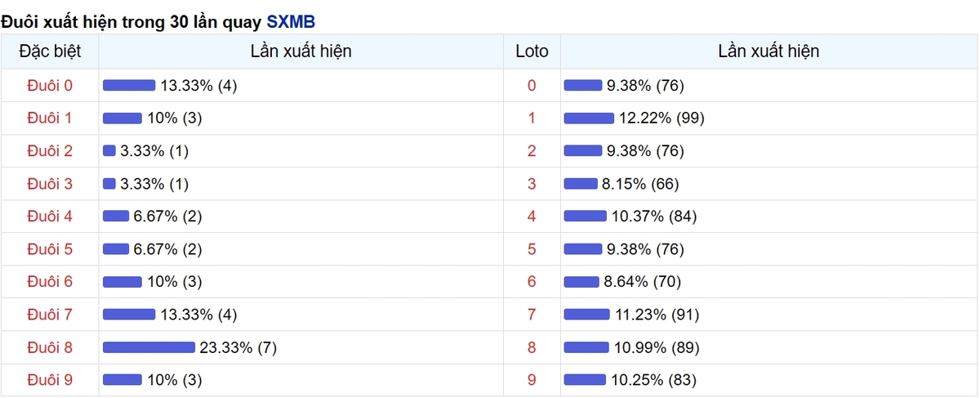Click the 13.33% bar of Đuôi 0
Viewport: 980px width, 398px height.
tap(129, 85)
